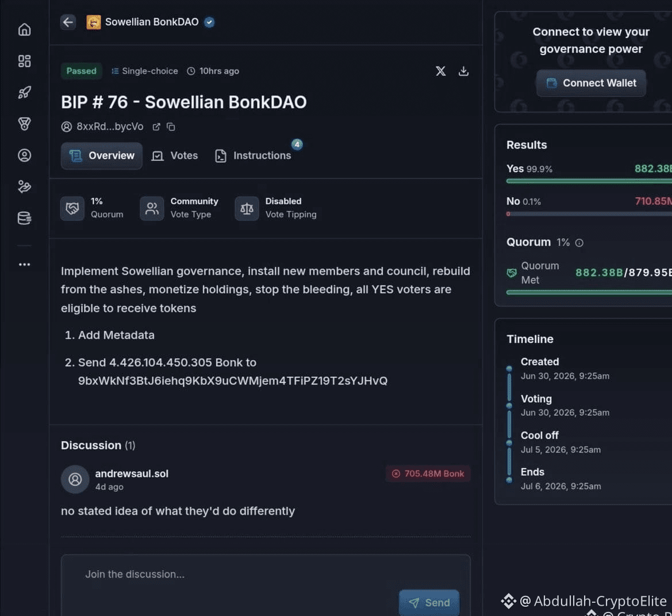The width and height of the screenshot is (672, 616).
Task: Click the Cool off timeline marker
Action: [509, 443]
